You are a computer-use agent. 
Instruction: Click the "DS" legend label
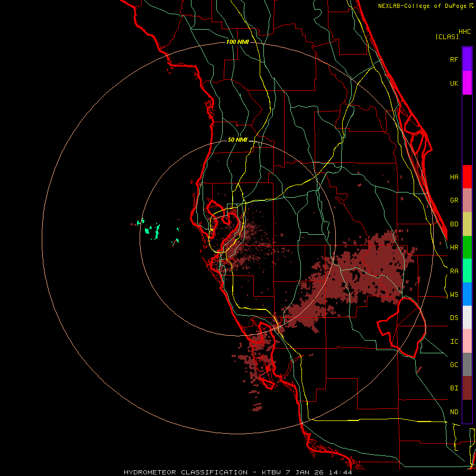coord(454,318)
